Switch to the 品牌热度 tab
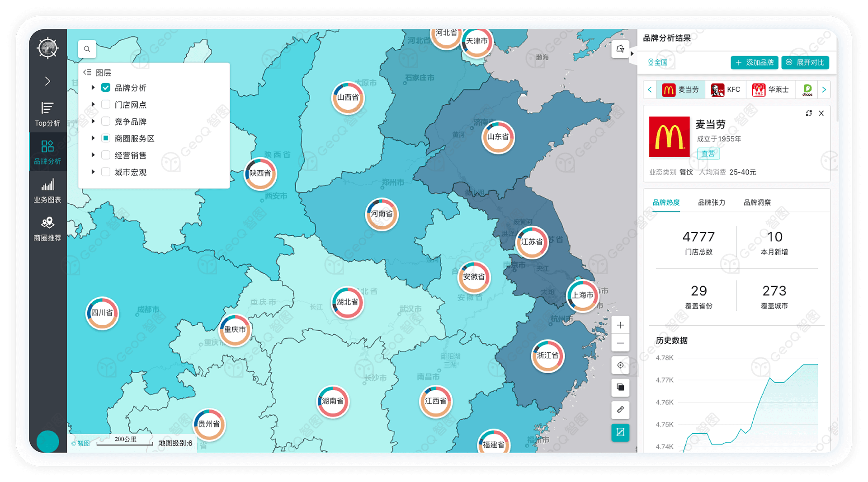This screenshot has width=868, height=482. tap(666, 202)
